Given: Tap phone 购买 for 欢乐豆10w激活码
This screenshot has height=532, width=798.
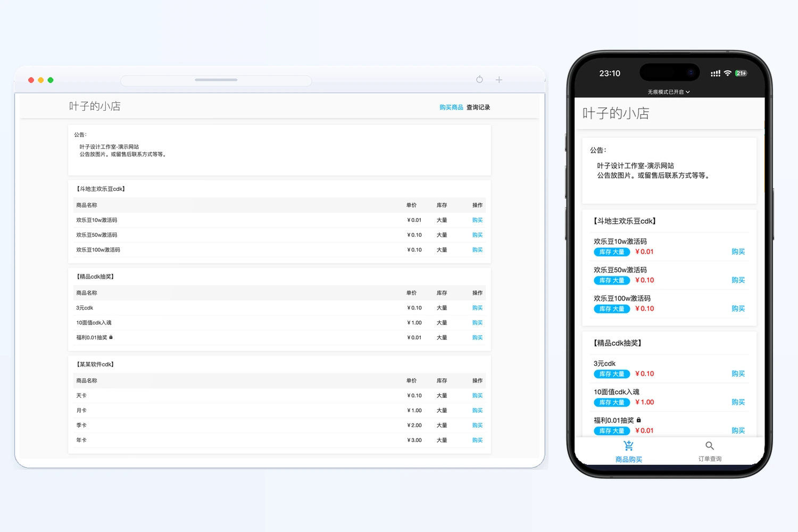Looking at the screenshot, I should point(738,252).
